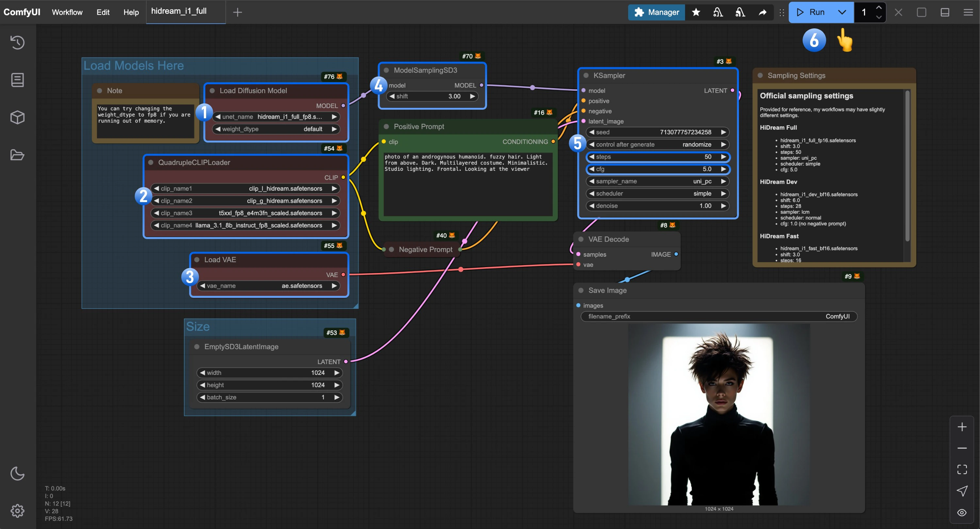Toggle link visibility with the eye icon

point(962,512)
